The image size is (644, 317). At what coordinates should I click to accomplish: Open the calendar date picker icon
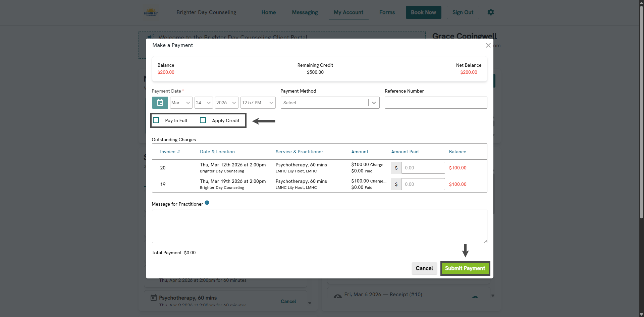coord(160,103)
